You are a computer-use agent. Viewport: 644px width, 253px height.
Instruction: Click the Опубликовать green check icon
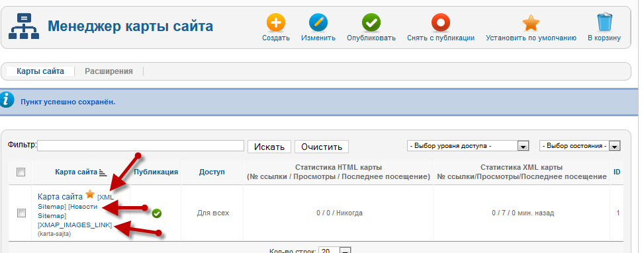tap(371, 22)
